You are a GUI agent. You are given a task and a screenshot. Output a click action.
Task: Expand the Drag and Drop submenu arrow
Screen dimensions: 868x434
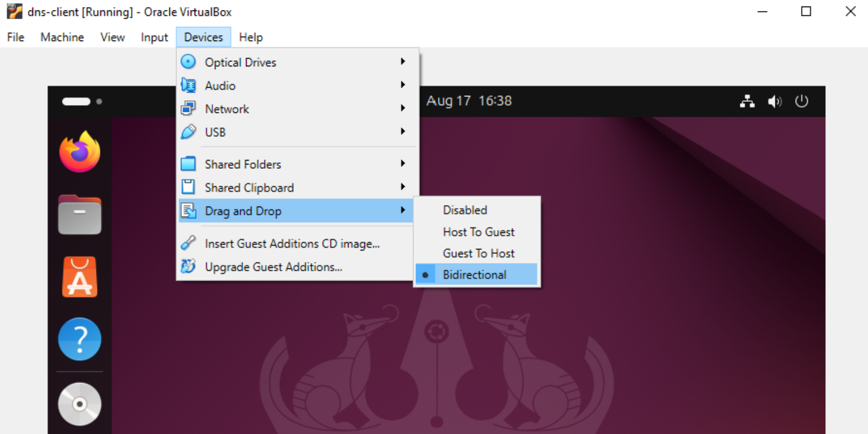[403, 210]
